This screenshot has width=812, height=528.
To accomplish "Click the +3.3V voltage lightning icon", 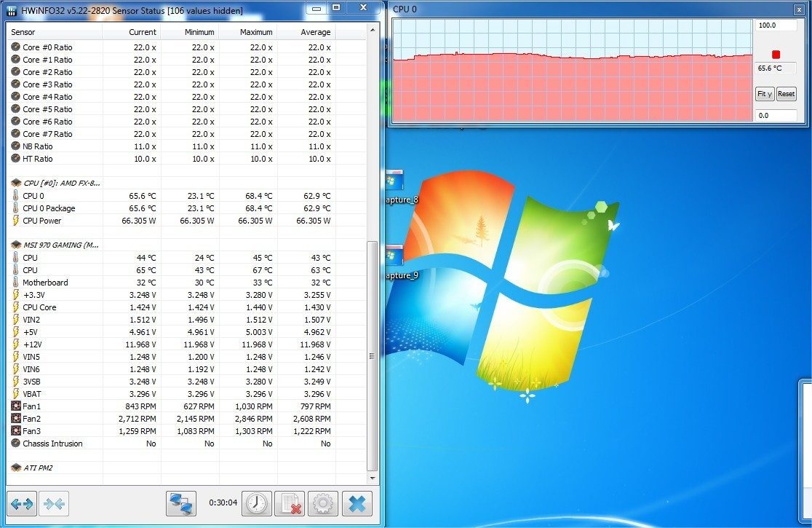I will coord(15,295).
